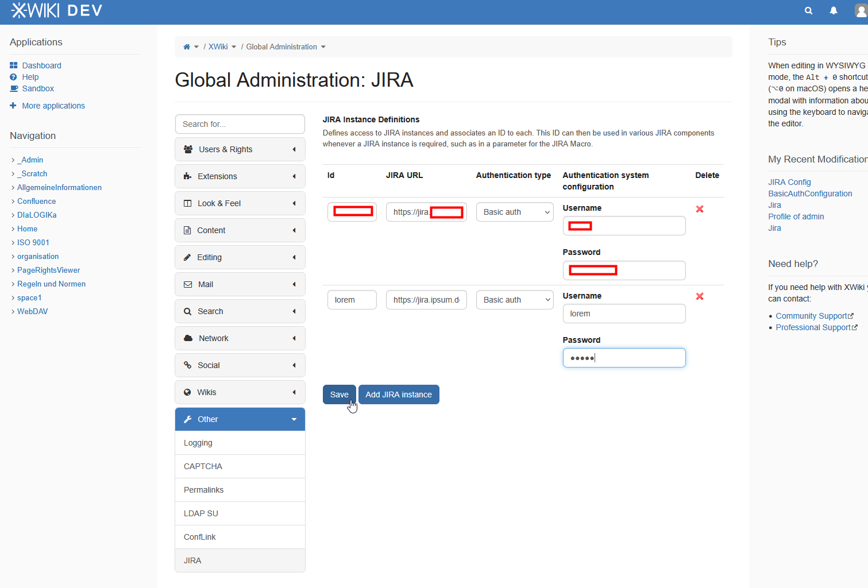Click the first instance Password field
Image resolution: width=868 pixels, height=588 pixels.
pos(624,270)
